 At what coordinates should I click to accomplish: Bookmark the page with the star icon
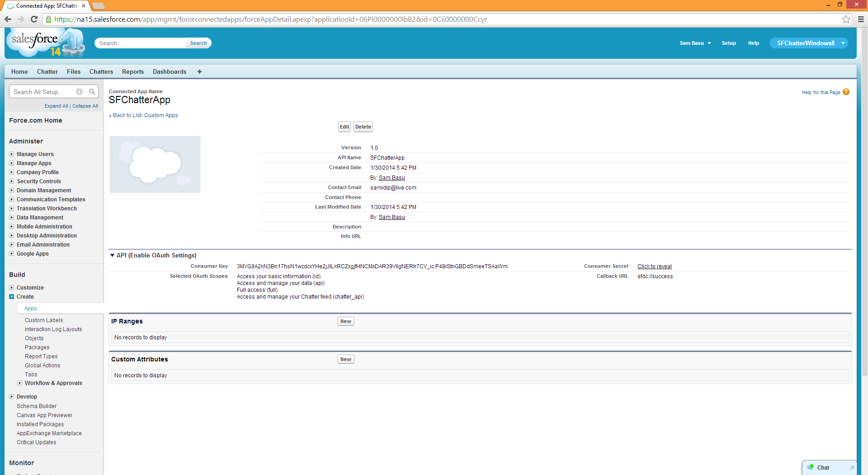[846, 19]
